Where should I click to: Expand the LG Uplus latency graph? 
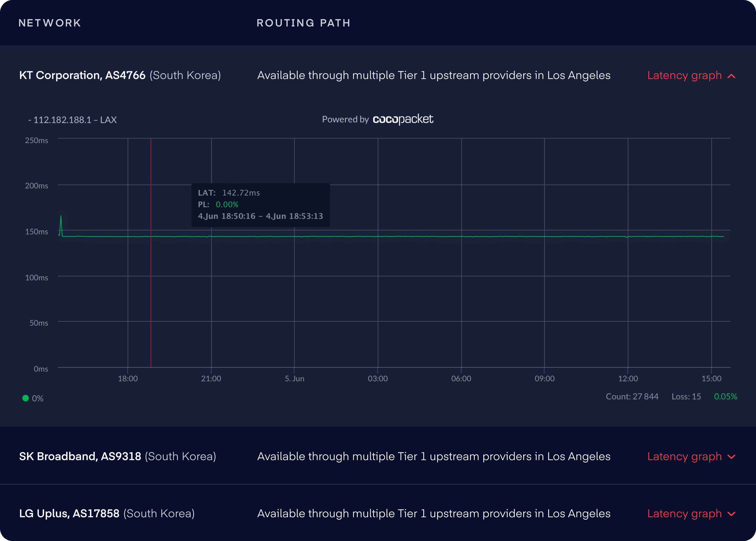click(691, 514)
